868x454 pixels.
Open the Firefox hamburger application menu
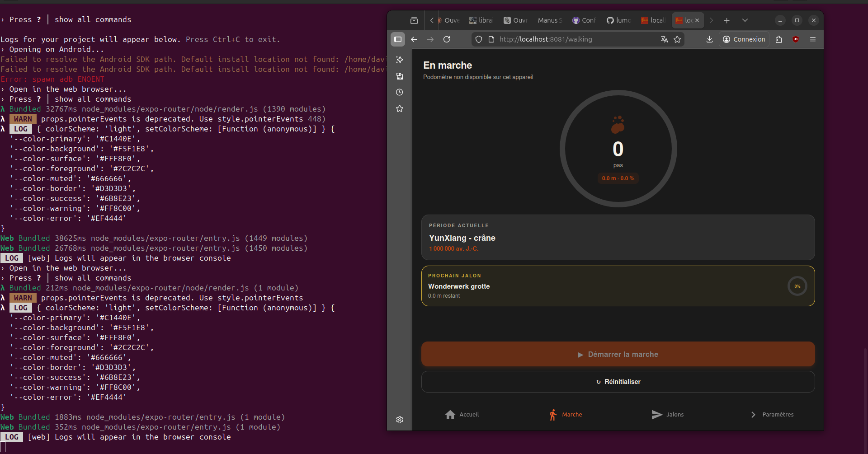click(x=813, y=39)
